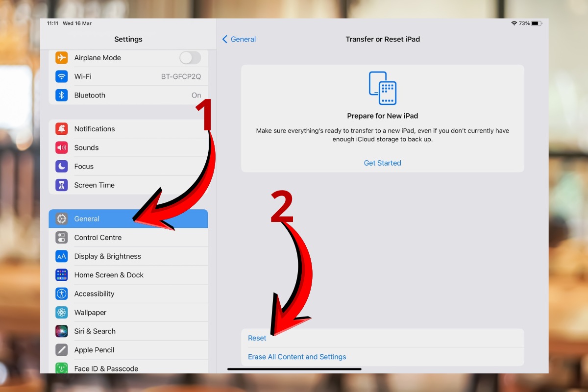Tap the General back chevron
The width and height of the screenshot is (588, 392).
click(239, 39)
